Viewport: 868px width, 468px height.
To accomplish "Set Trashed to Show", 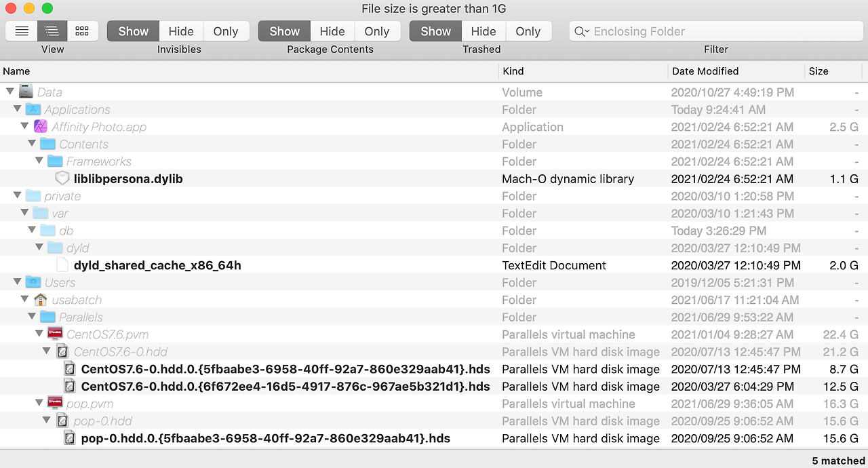I will [435, 31].
